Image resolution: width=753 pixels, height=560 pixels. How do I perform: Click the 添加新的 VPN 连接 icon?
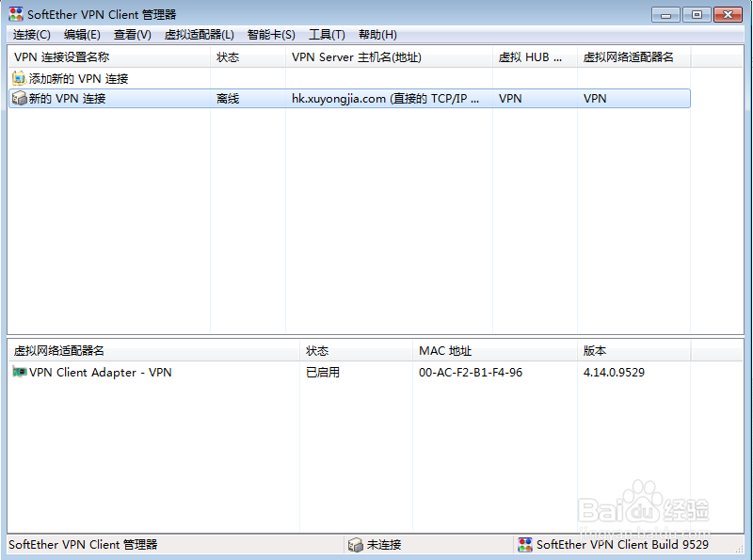pyautogui.click(x=19, y=78)
